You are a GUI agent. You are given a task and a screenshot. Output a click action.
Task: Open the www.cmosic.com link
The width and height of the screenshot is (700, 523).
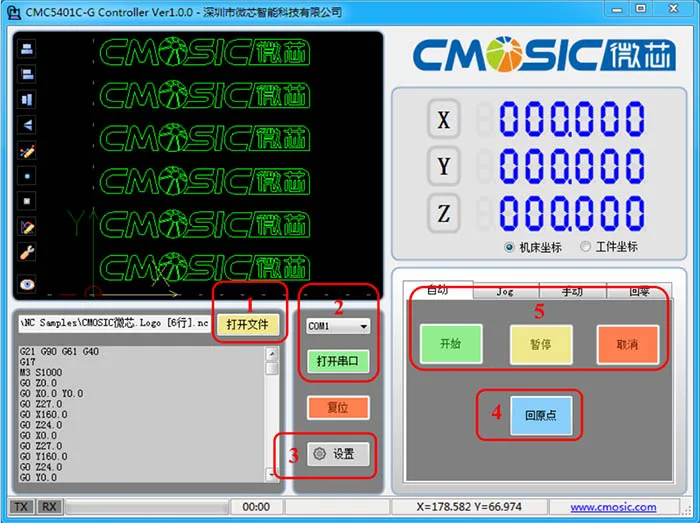tap(613, 507)
